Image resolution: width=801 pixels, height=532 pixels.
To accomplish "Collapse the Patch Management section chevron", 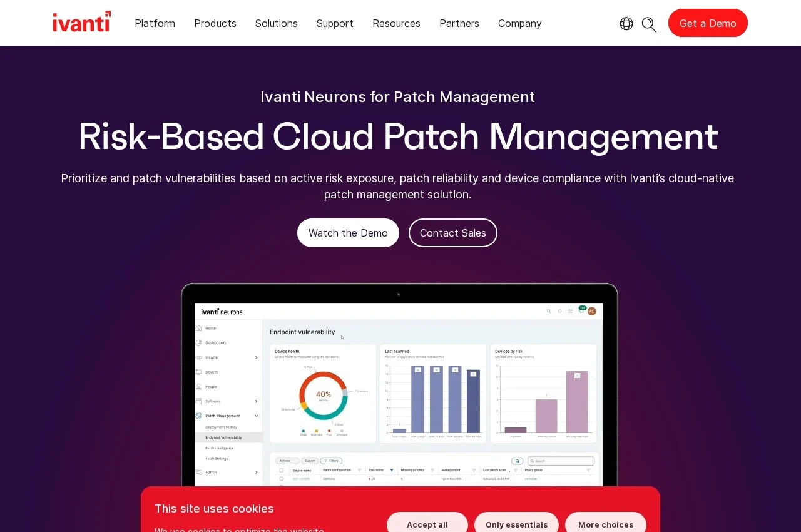I will (x=257, y=416).
